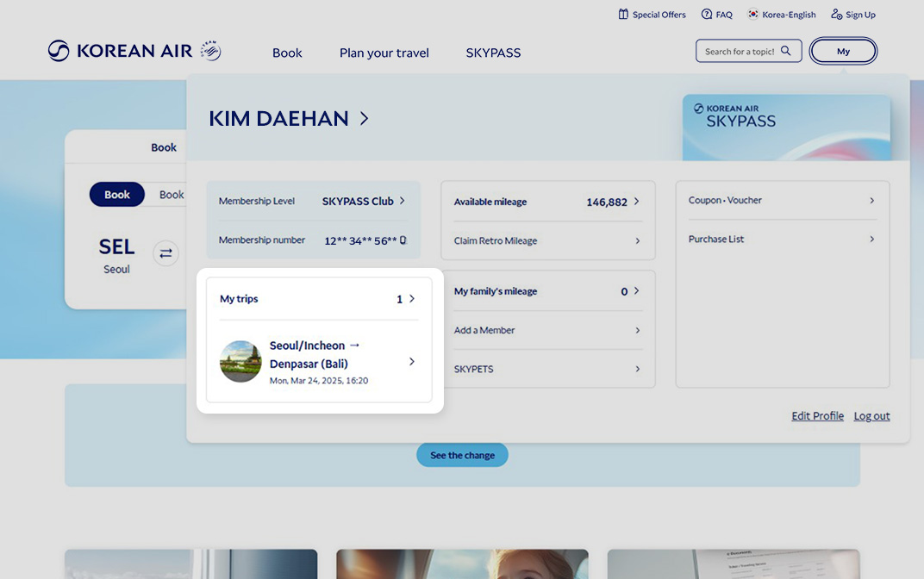Click the FAQ question mark icon
Image resolution: width=924 pixels, height=579 pixels.
707,14
